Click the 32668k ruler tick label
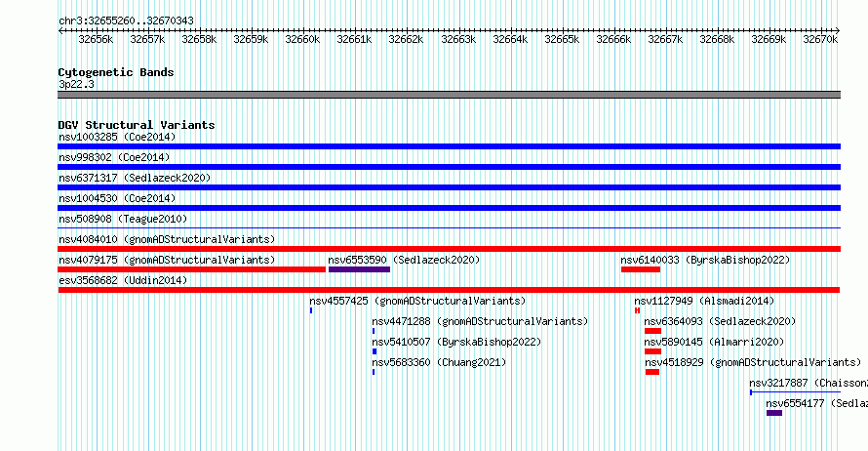This screenshot has height=451, width=868. [718, 39]
